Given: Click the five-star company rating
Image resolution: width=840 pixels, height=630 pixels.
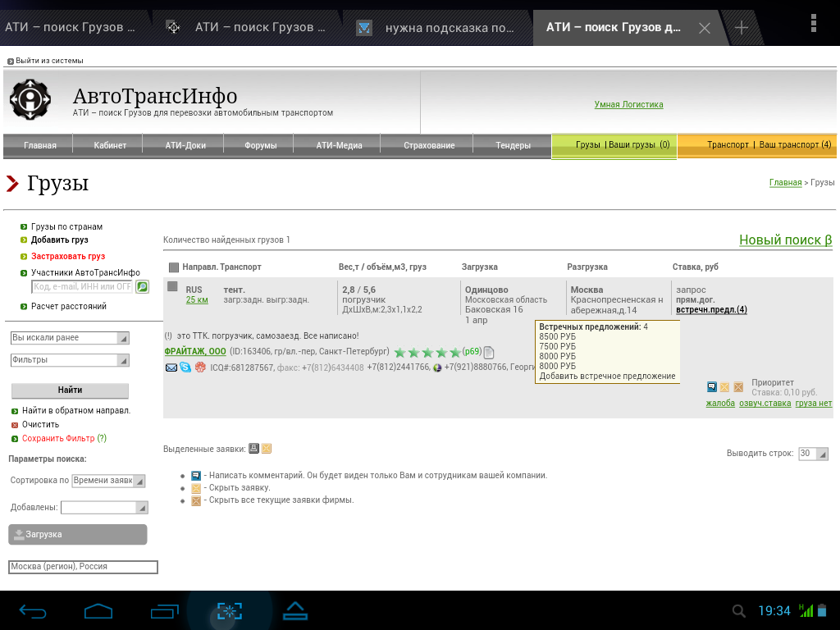Looking at the screenshot, I should 427,353.
